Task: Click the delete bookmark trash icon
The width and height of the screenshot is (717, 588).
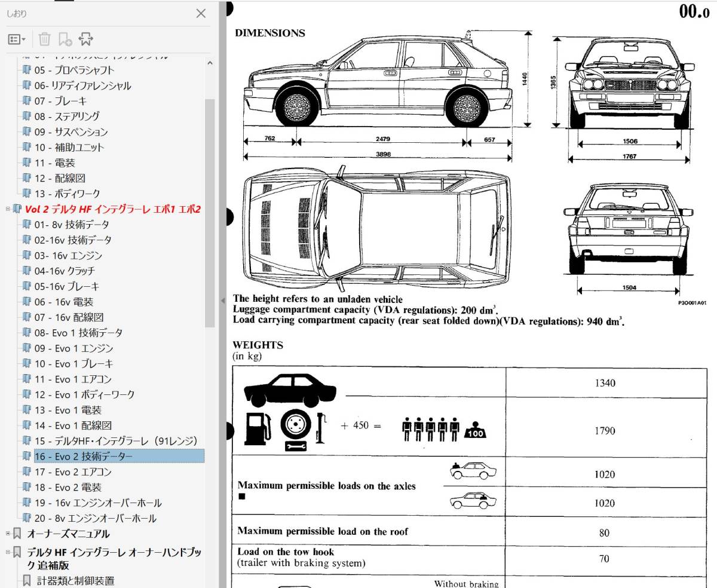Action: point(44,39)
